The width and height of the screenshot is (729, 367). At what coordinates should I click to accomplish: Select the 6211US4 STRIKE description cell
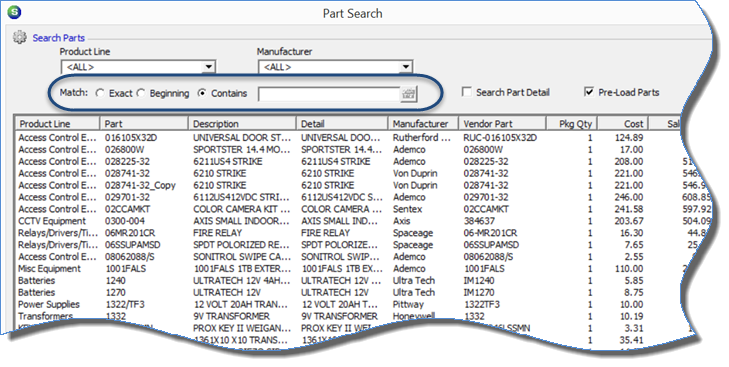(x=227, y=161)
